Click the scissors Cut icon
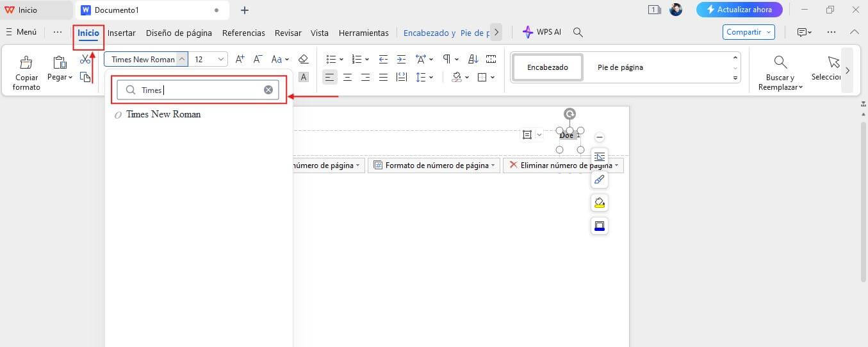Viewport: 868px width, 347px height. pos(85,59)
